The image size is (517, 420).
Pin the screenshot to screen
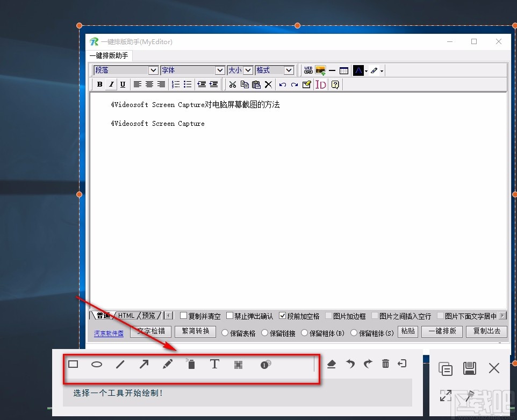(x=470, y=395)
